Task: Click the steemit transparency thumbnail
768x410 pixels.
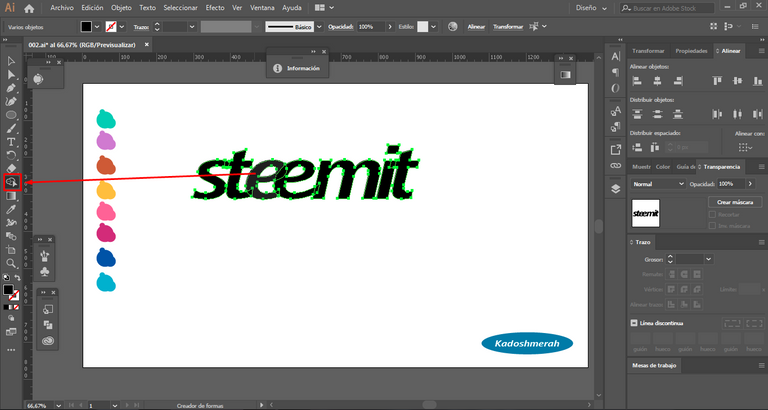Action: 646,213
